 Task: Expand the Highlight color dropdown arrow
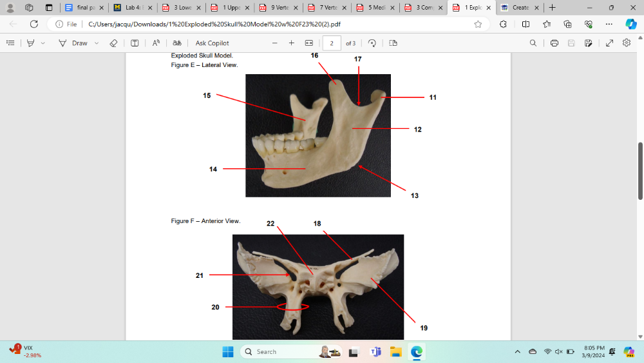click(43, 43)
